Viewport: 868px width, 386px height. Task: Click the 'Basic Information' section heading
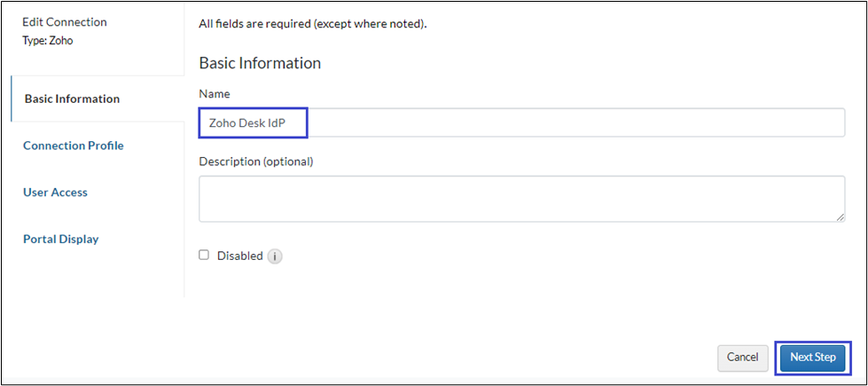tap(260, 64)
